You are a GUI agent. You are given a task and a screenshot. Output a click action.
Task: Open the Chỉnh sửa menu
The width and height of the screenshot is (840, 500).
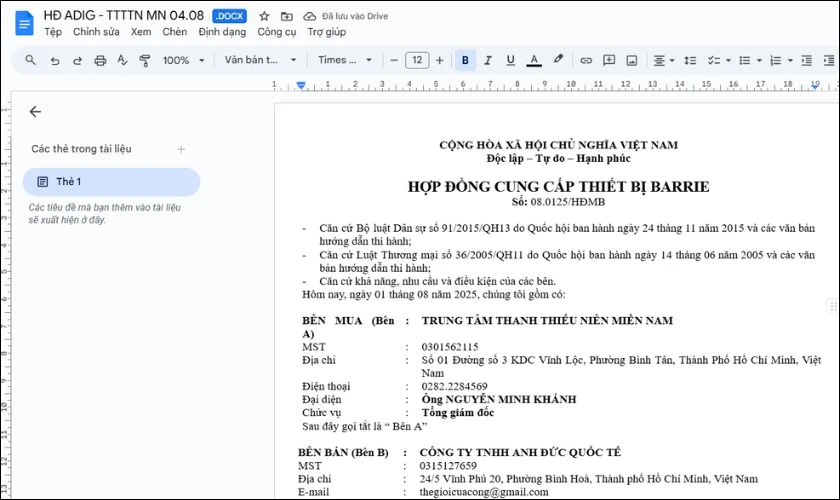(96, 32)
